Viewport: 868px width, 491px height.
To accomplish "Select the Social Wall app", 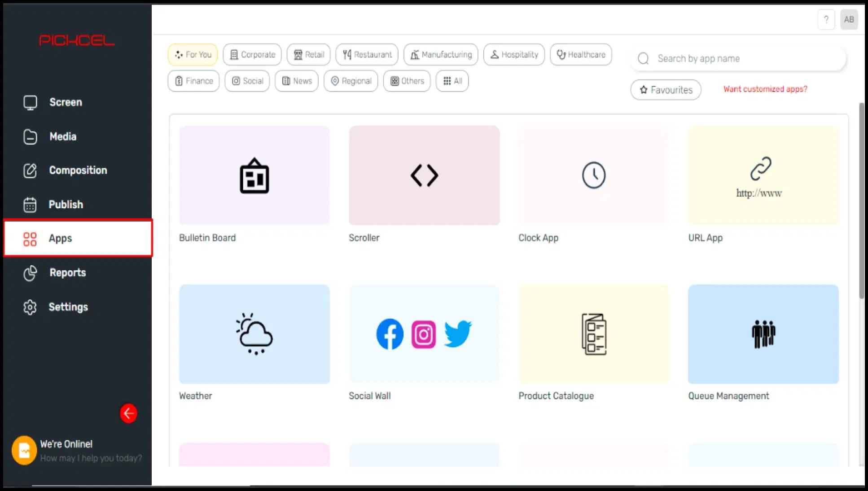I will click(424, 334).
